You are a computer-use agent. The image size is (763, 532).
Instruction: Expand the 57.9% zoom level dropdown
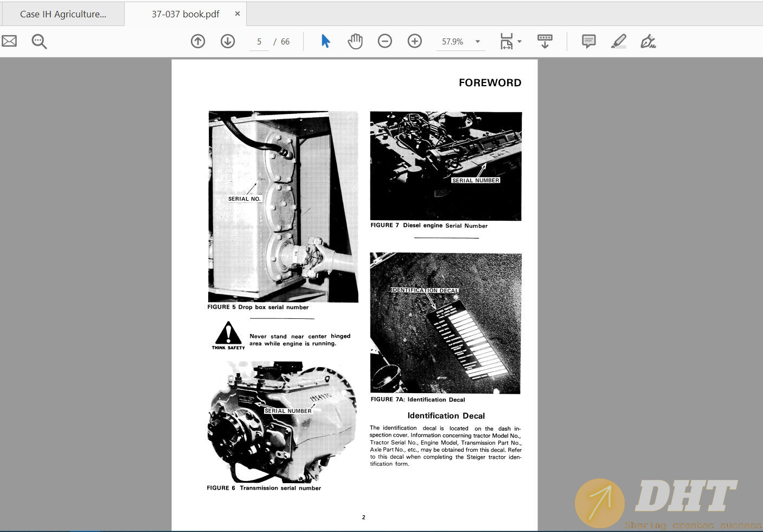(478, 42)
